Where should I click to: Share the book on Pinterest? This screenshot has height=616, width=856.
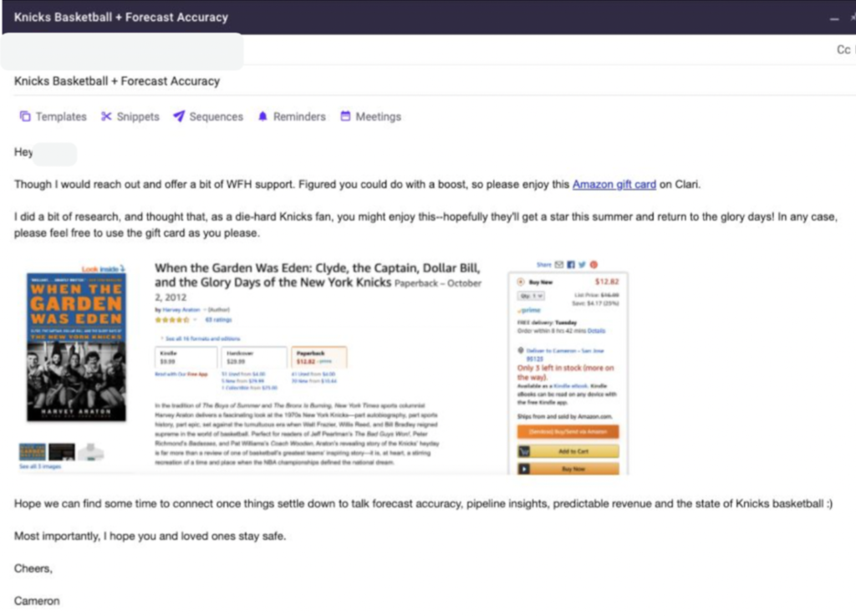594,265
